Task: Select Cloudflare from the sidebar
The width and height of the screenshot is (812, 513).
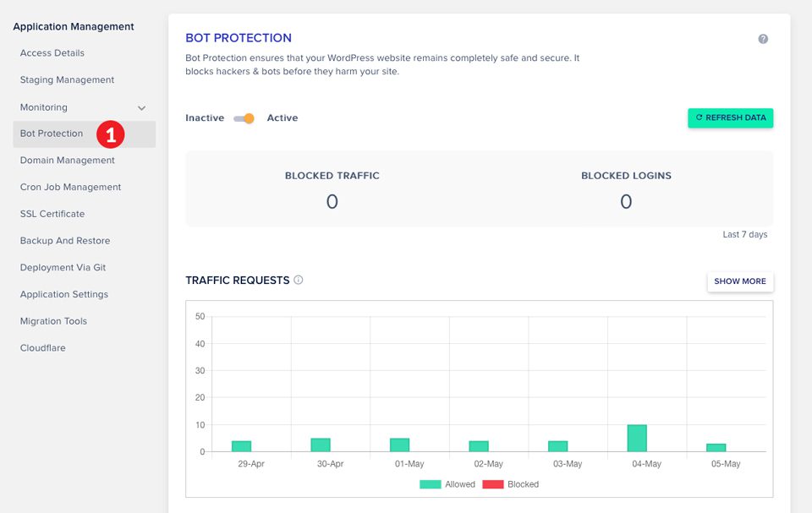Action: pos(42,347)
